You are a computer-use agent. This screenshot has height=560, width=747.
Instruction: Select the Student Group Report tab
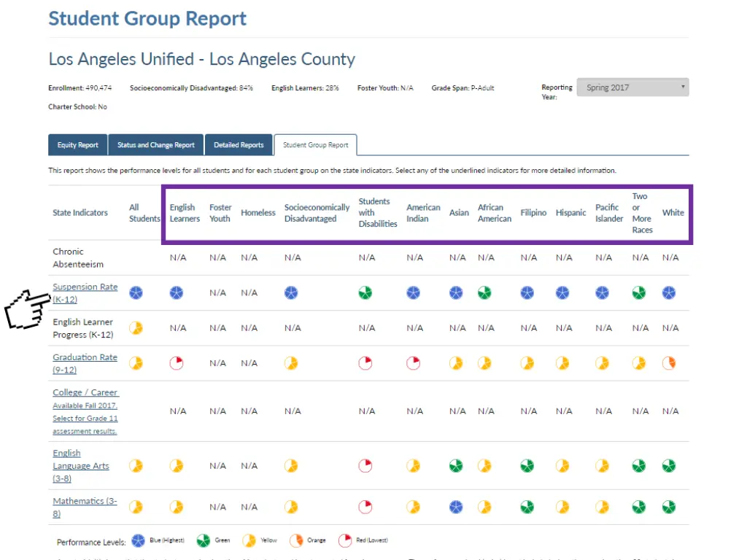pyautogui.click(x=315, y=145)
